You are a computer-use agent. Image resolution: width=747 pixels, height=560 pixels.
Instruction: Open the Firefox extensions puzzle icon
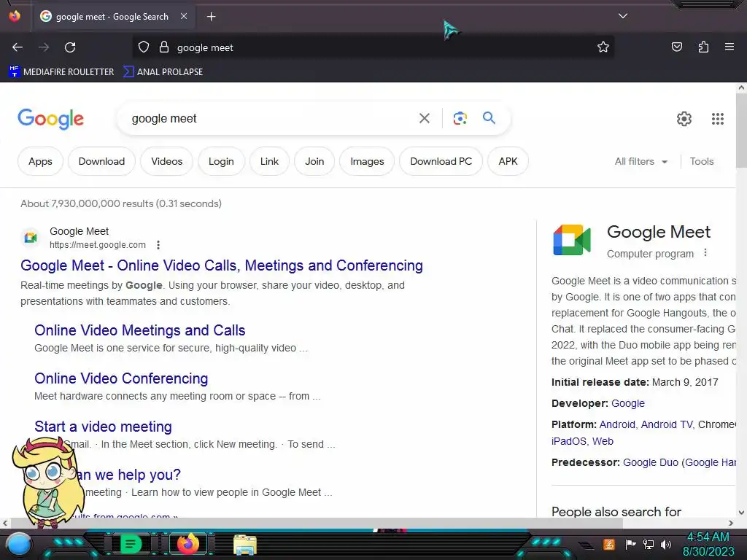703,47
